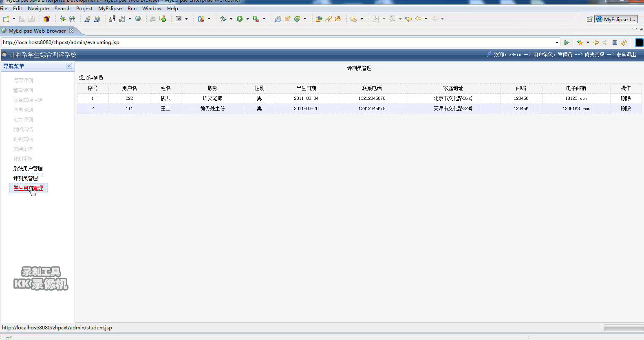
Task: Click the browser Stop loading icon
Action: coord(615,42)
